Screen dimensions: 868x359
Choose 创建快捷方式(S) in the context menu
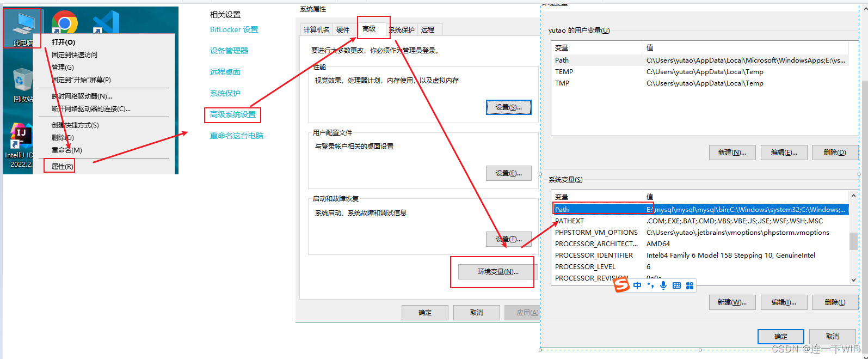pyautogui.click(x=75, y=125)
